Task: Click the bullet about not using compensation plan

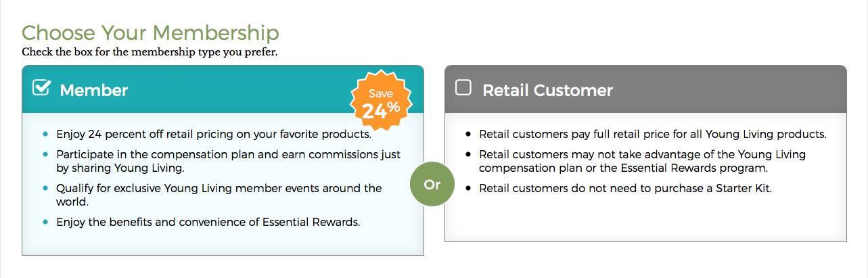Action: click(x=642, y=161)
